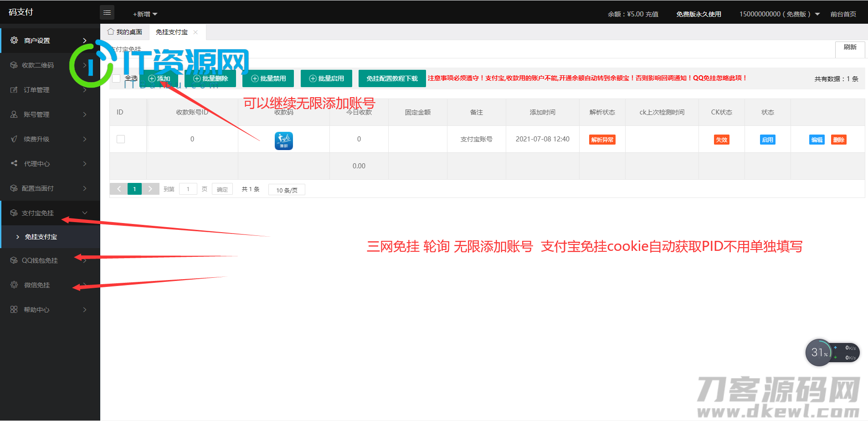Click the 解析异常 status badge
868x421 pixels.
tap(602, 140)
